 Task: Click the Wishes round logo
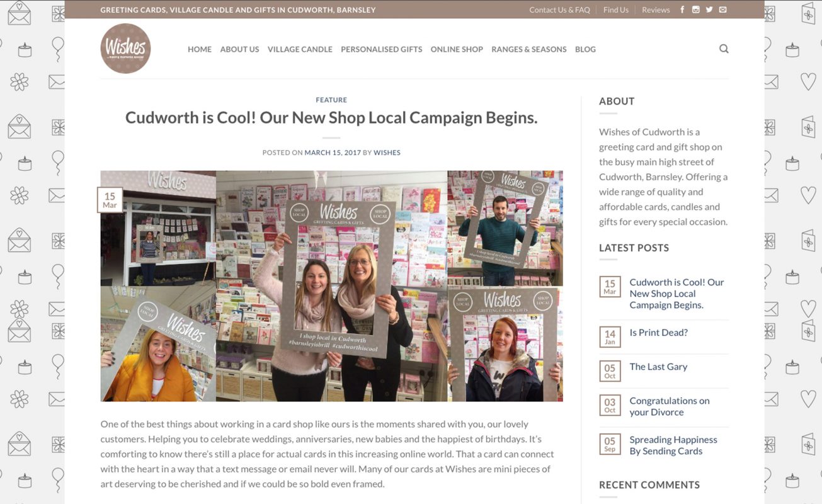[x=125, y=49]
